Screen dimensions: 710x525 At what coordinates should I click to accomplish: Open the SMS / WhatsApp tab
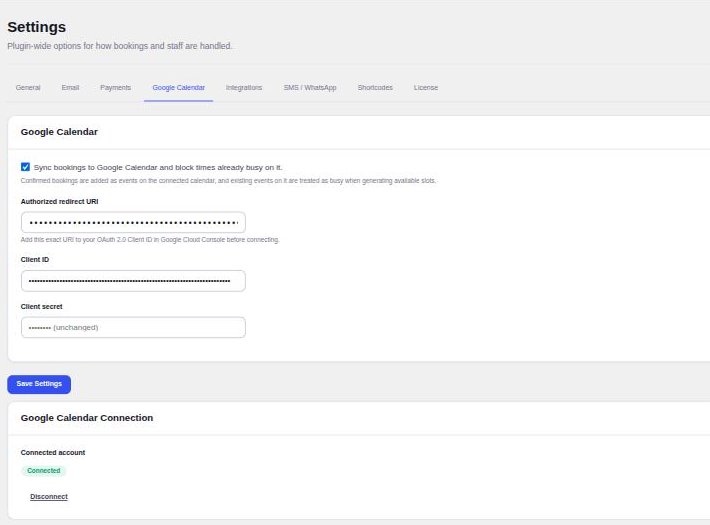coord(310,87)
